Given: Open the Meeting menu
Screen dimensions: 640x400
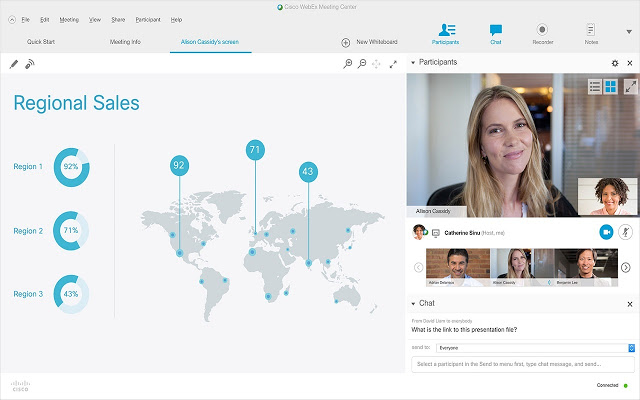Looking at the screenshot, I should click(69, 20).
